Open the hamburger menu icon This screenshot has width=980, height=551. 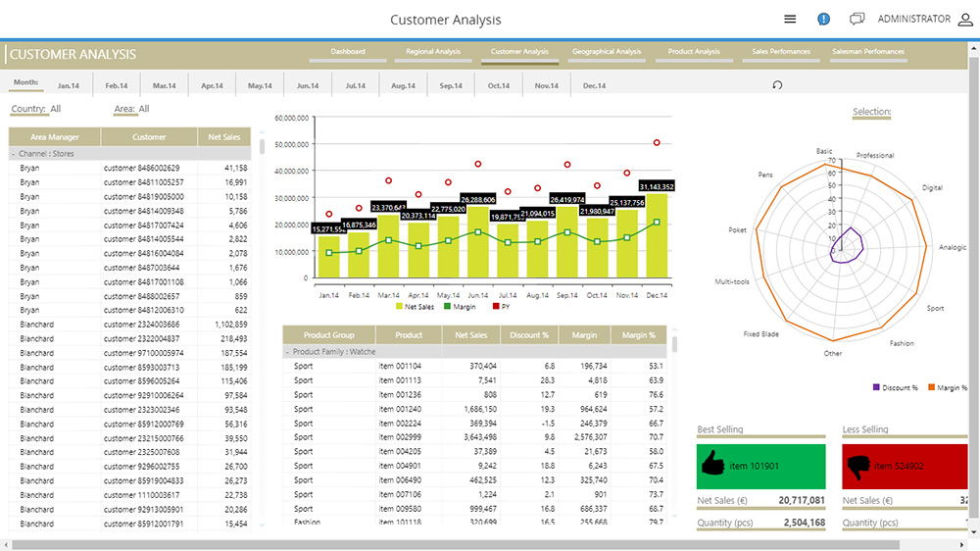pos(790,19)
